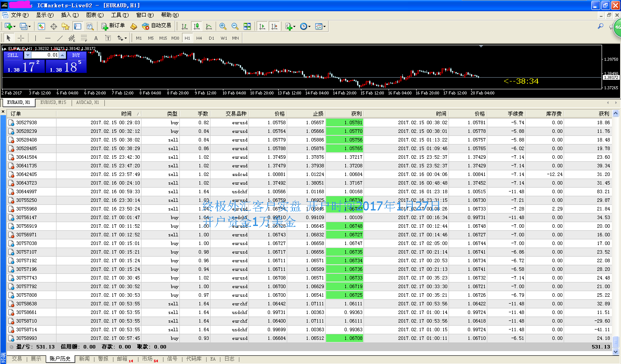Open the Data Window crosshair icon
Image resolution: width=621 pixels, height=364 pixels.
point(53,26)
